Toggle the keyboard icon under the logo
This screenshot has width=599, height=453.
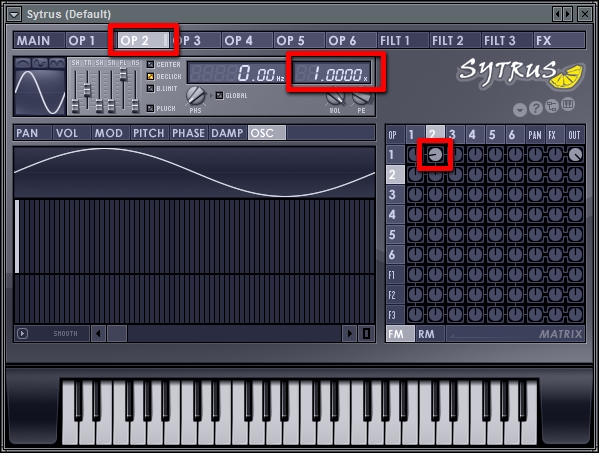point(568,105)
